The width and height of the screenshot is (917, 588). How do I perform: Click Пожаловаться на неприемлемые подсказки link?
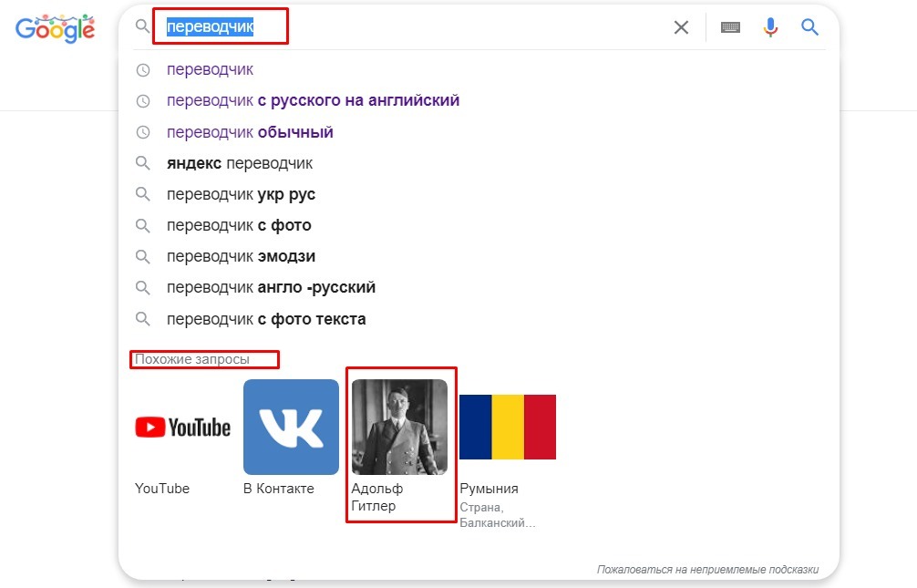[x=707, y=569]
